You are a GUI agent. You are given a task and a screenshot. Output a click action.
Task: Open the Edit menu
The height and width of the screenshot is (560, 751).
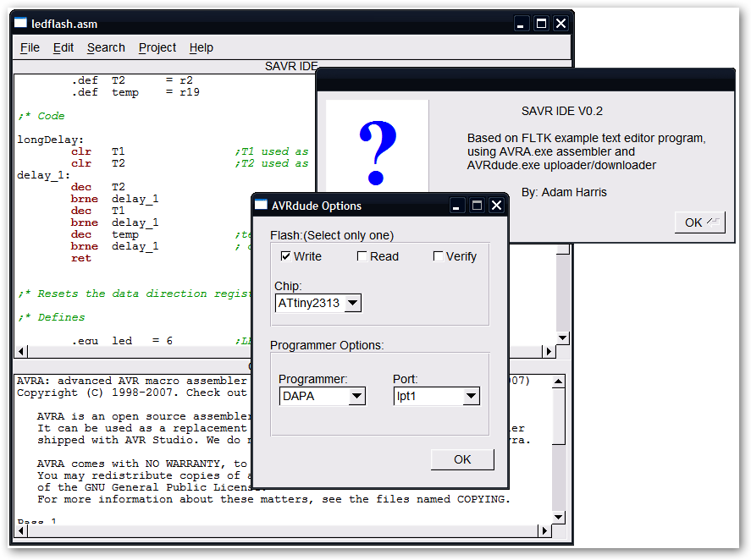click(64, 48)
